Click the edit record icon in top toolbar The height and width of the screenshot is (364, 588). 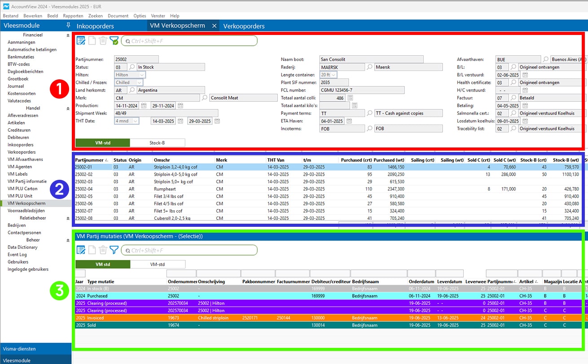click(81, 41)
